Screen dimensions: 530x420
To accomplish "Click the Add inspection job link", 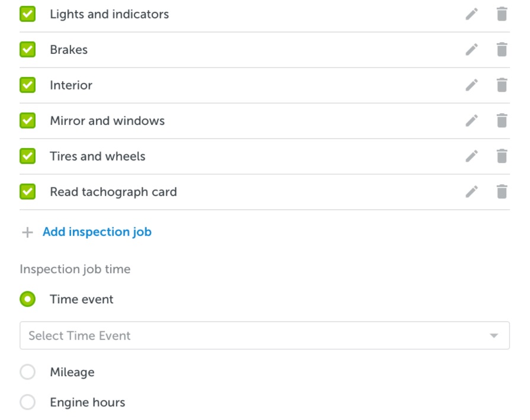I will [97, 232].
